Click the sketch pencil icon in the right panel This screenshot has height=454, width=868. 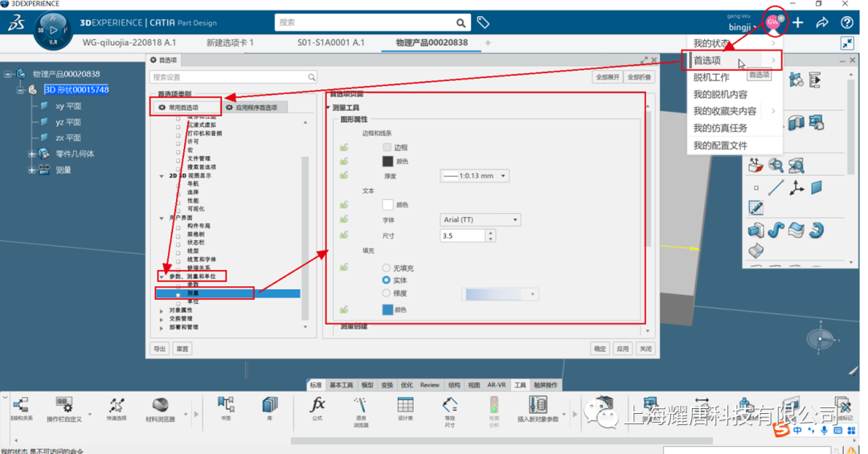tap(755, 207)
